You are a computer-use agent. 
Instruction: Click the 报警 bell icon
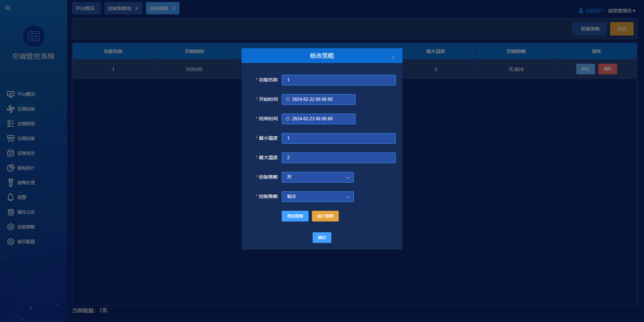tap(11, 197)
